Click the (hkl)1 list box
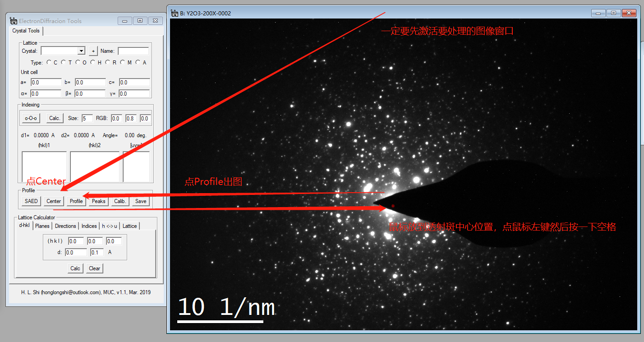Image resolution: width=644 pixels, height=342 pixels. tap(44, 166)
